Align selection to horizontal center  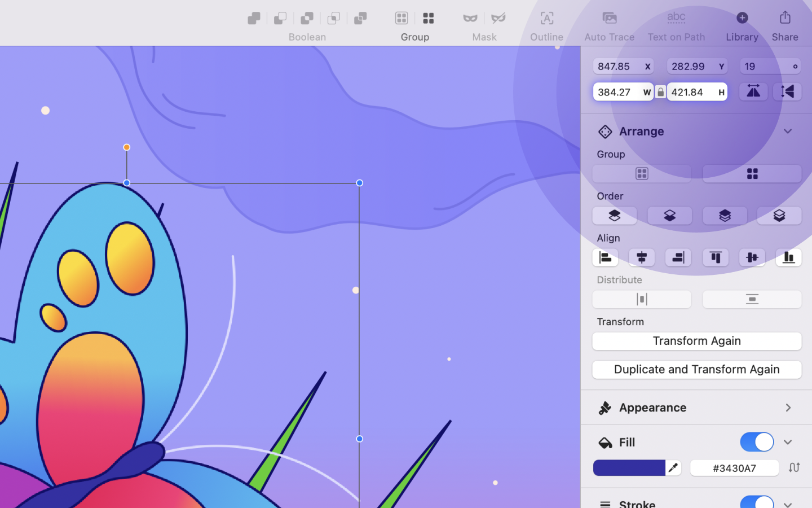(x=642, y=257)
